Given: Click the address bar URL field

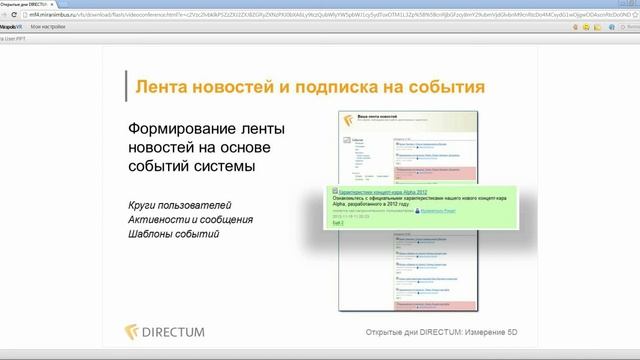Looking at the screenshot, I should point(329,15).
